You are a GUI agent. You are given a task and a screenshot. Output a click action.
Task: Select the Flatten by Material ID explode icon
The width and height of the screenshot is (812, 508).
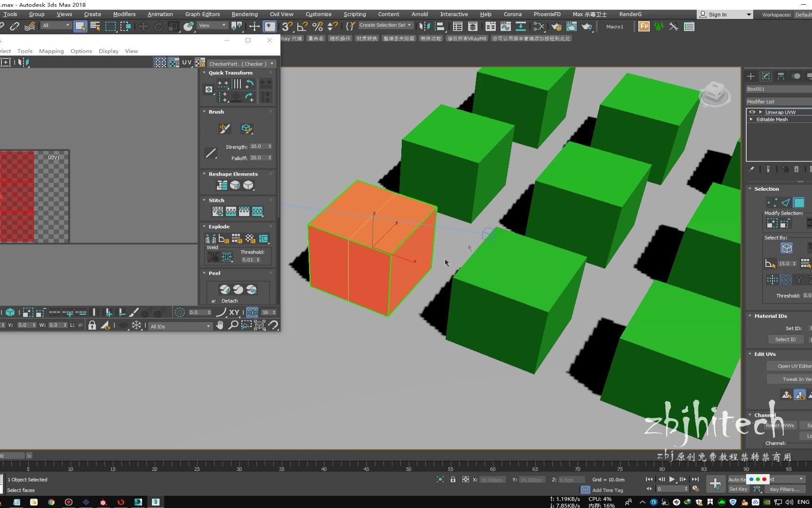[x=251, y=239]
